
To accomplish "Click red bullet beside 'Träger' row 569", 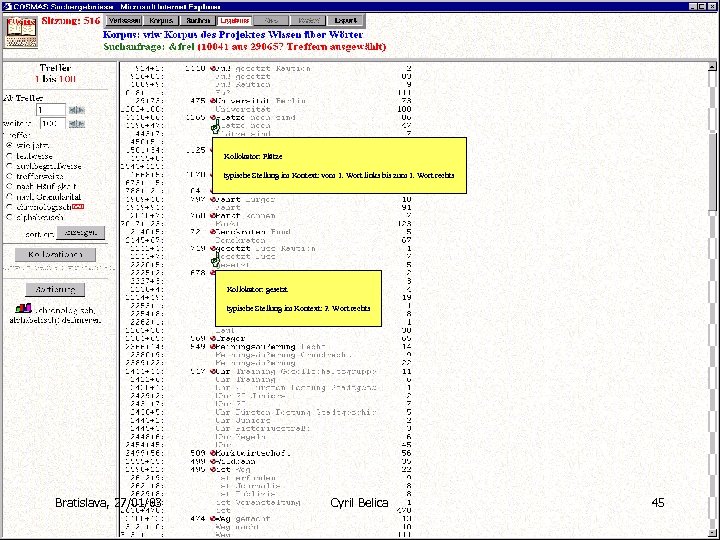I will click(213, 338).
